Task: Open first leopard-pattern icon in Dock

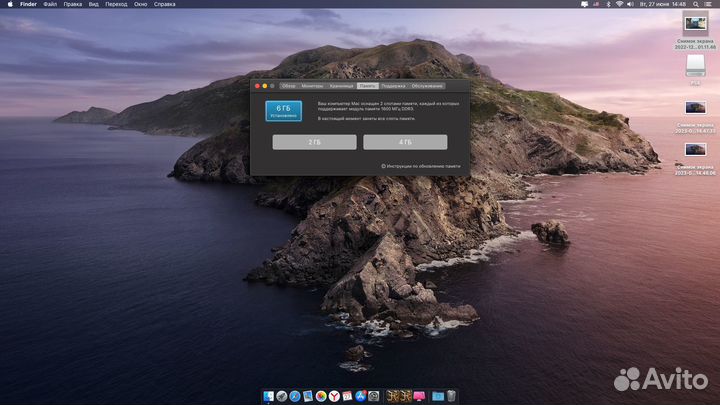Action: [393, 396]
